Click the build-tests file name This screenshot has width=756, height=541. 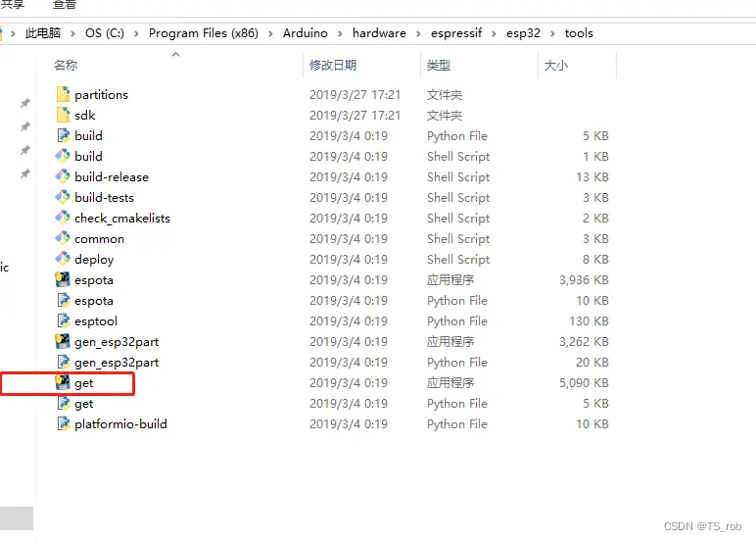tap(104, 197)
